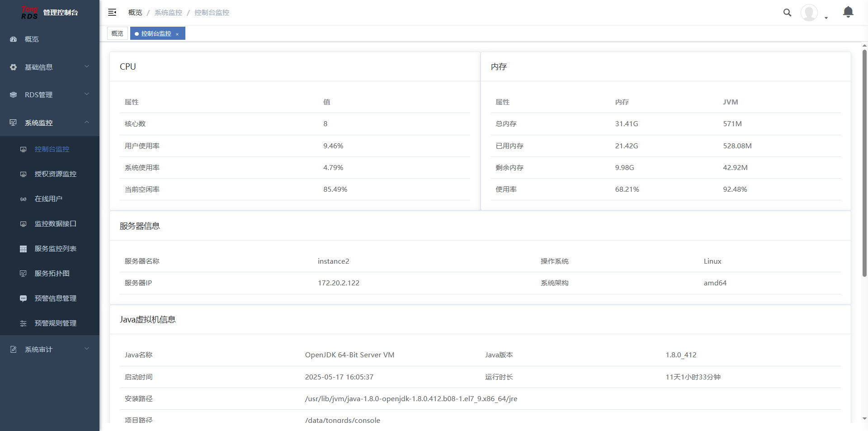Select the Java version 1.8.0_412
This screenshot has height=431, width=868.
point(681,355)
